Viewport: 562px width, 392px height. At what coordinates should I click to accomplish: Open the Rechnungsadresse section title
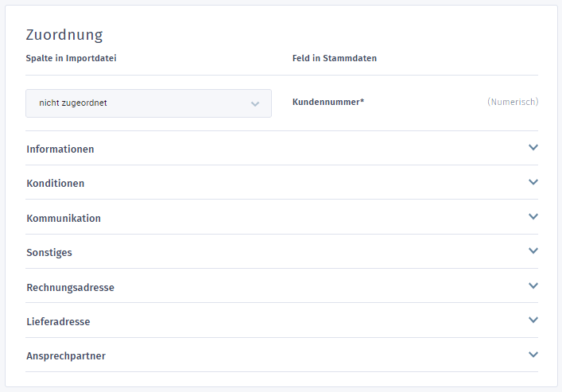click(70, 288)
